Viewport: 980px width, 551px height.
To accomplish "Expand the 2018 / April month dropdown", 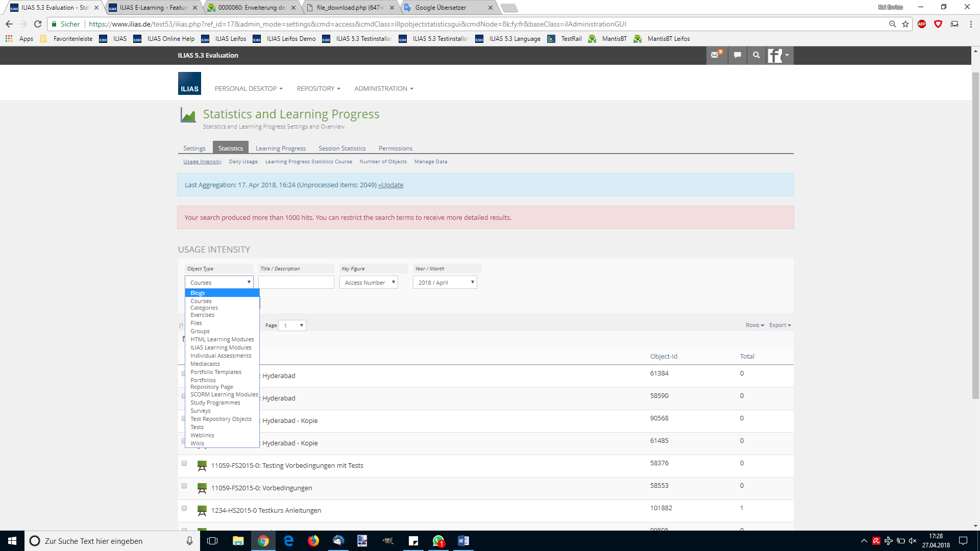I will [x=445, y=282].
